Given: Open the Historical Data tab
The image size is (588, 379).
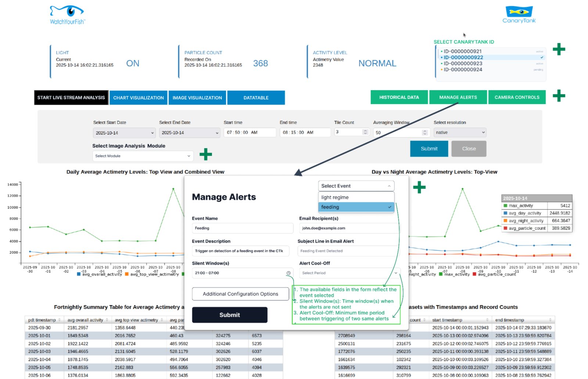Looking at the screenshot, I should (x=399, y=97).
